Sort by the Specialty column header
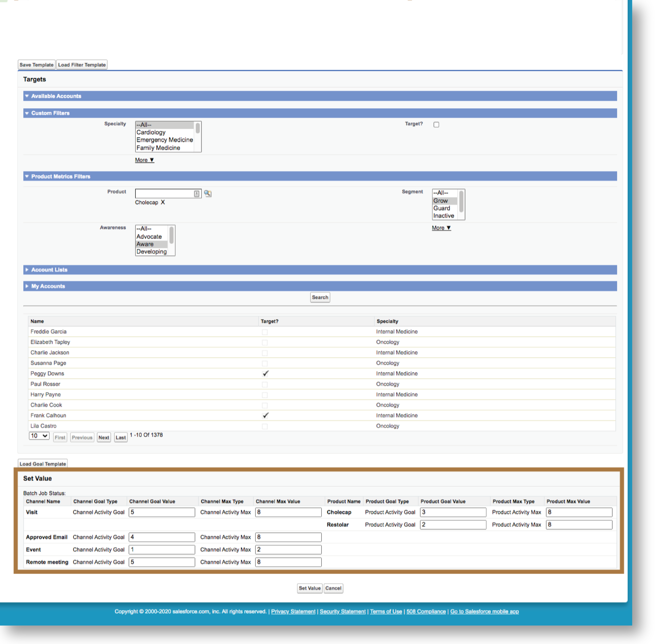The width and height of the screenshot is (655, 644). [387, 321]
